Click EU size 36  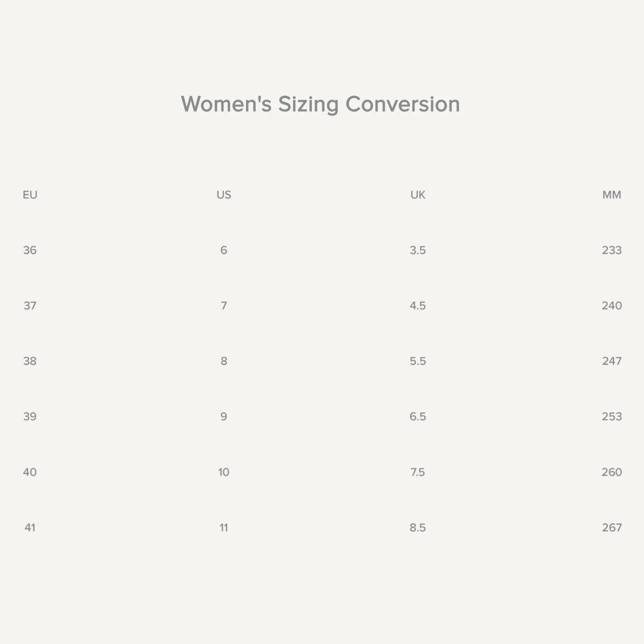pyautogui.click(x=30, y=250)
